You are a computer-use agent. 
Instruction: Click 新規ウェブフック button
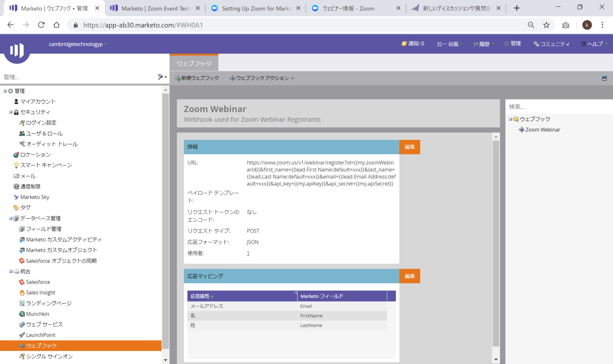197,78
